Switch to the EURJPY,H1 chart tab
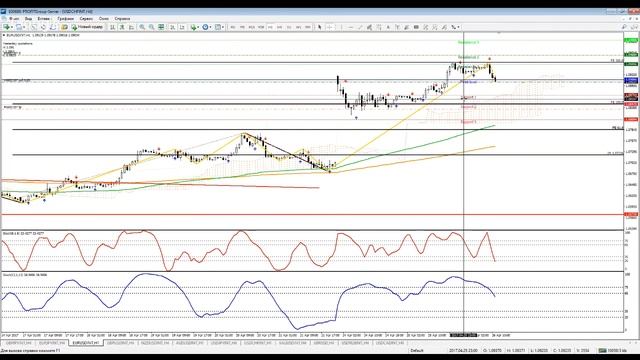The width and height of the screenshot is (640, 360). 52,343
